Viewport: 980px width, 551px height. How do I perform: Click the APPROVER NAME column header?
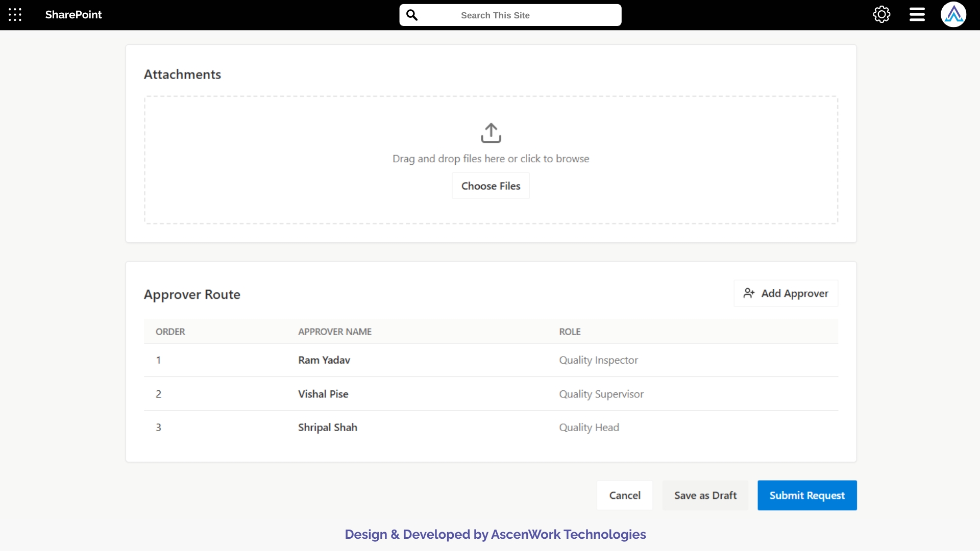pos(335,331)
